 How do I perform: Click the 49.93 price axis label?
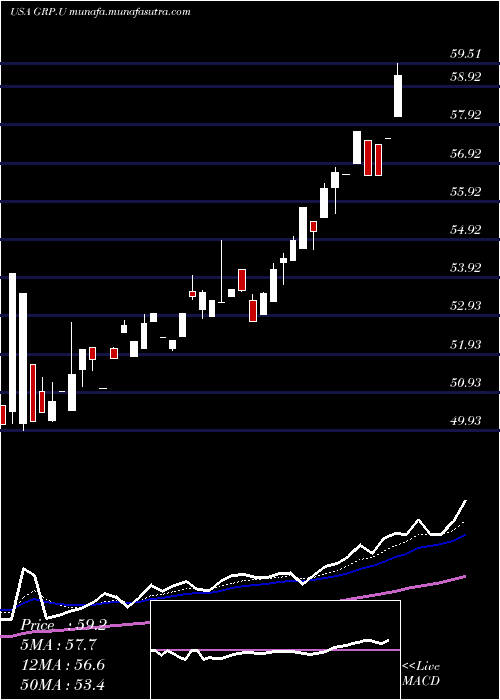click(466, 421)
